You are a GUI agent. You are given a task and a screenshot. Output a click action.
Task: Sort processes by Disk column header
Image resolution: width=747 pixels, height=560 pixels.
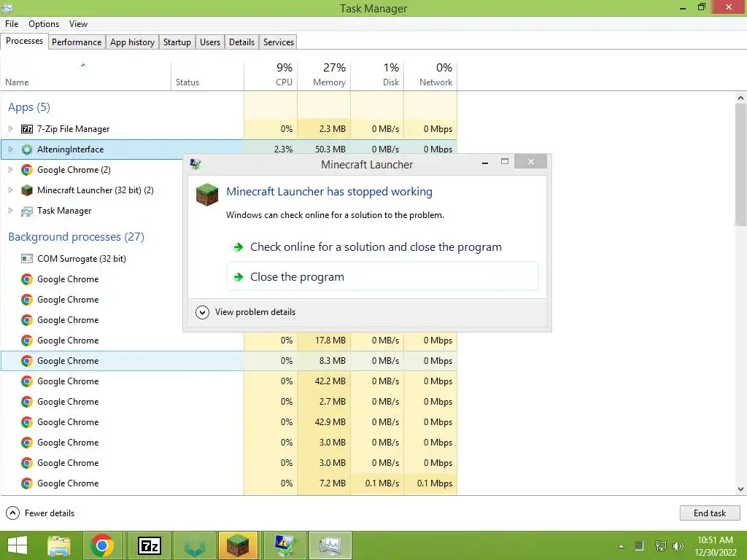tap(377, 76)
